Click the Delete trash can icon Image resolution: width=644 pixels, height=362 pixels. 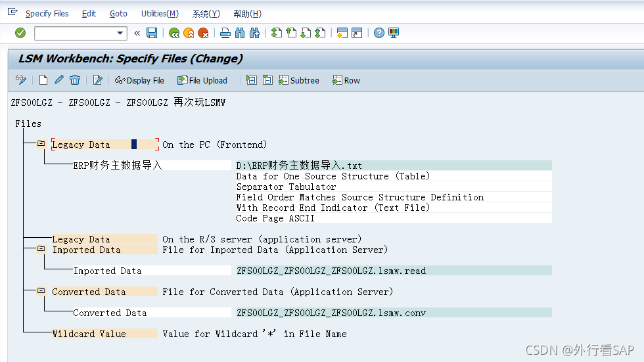(75, 79)
